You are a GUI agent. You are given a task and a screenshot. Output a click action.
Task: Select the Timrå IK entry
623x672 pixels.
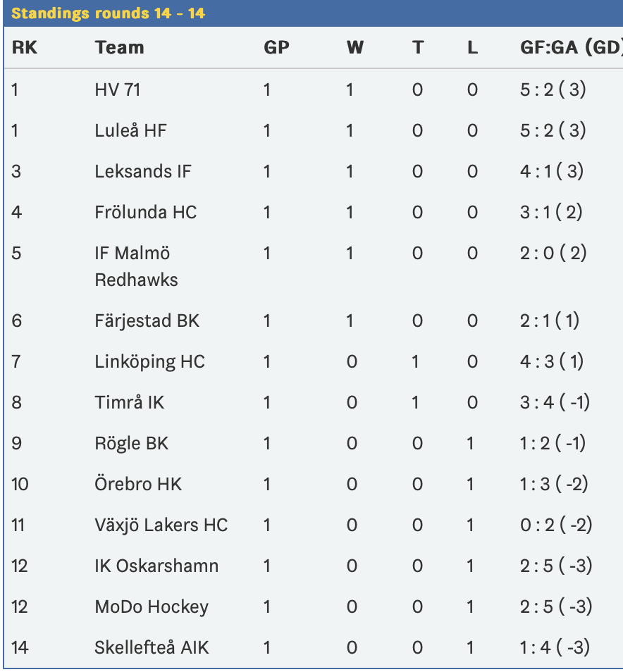[130, 402]
